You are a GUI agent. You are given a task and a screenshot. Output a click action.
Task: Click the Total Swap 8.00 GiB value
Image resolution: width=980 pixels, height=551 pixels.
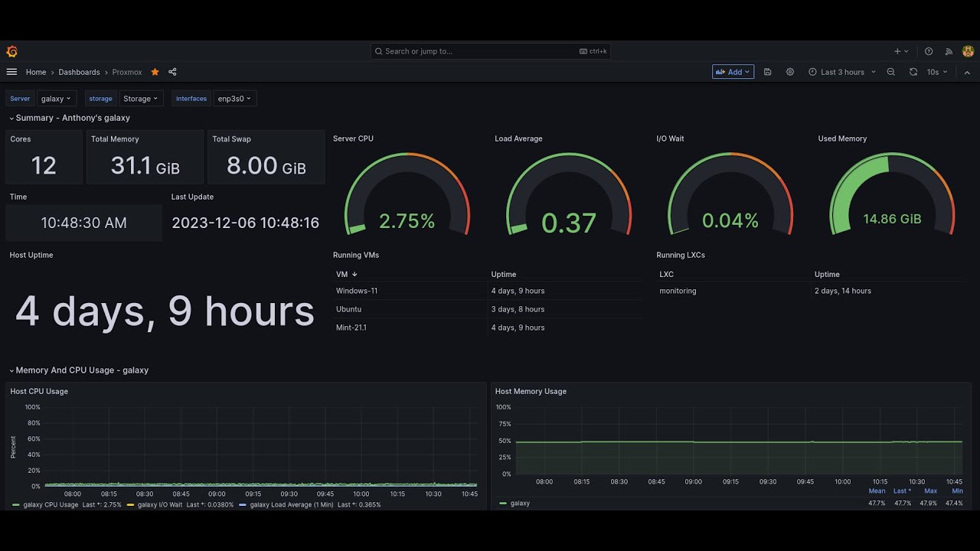click(x=266, y=165)
